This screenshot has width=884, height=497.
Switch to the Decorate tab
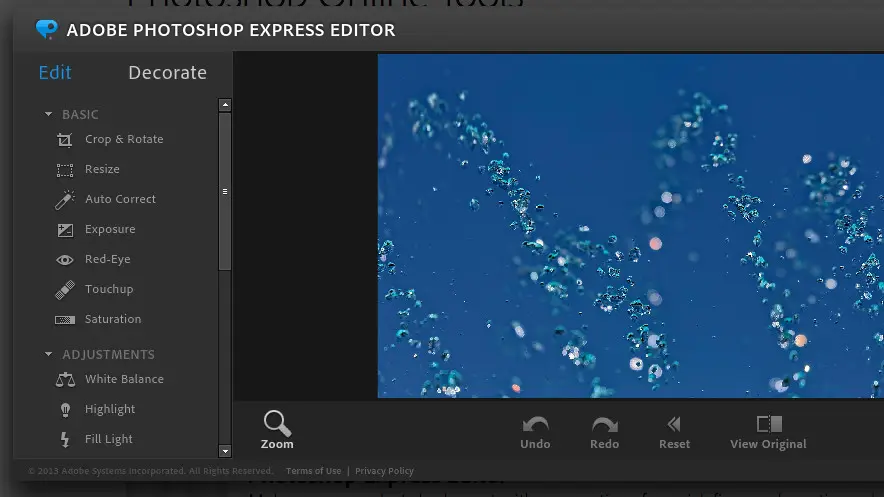click(x=167, y=73)
